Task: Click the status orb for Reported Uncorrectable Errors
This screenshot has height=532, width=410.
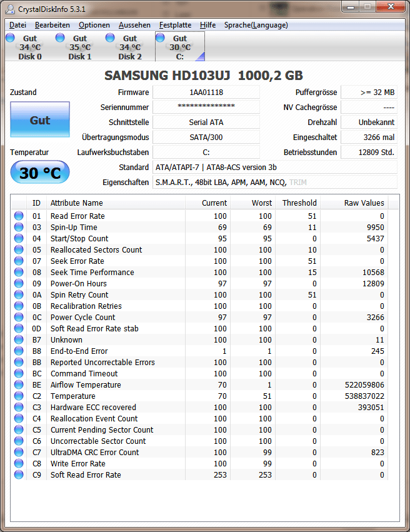Action: pyautogui.click(x=19, y=362)
